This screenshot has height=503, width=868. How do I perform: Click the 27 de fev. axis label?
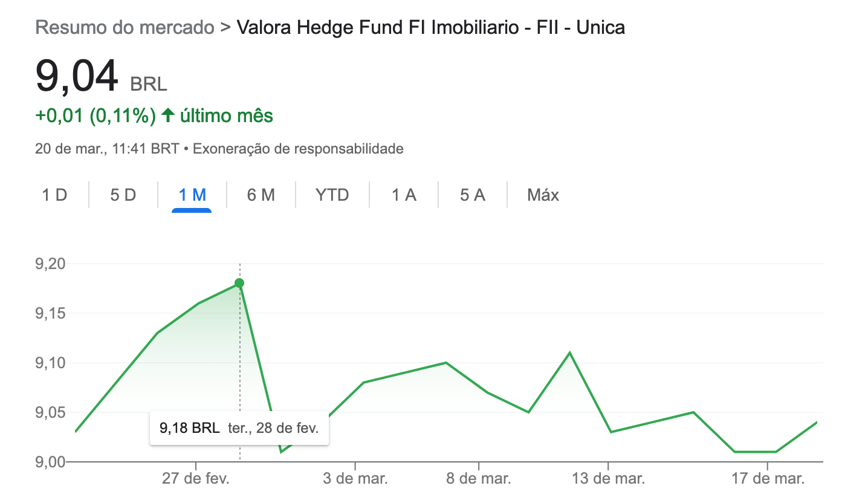[x=195, y=478]
